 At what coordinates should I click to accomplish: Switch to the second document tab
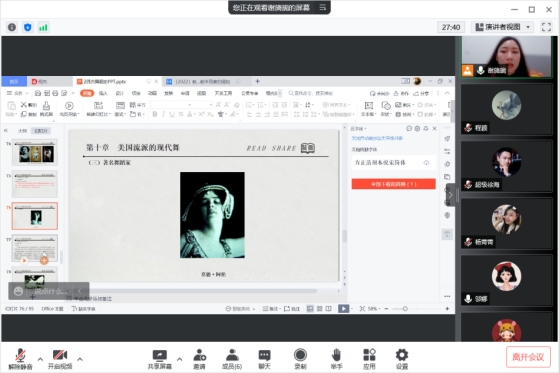(202, 82)
